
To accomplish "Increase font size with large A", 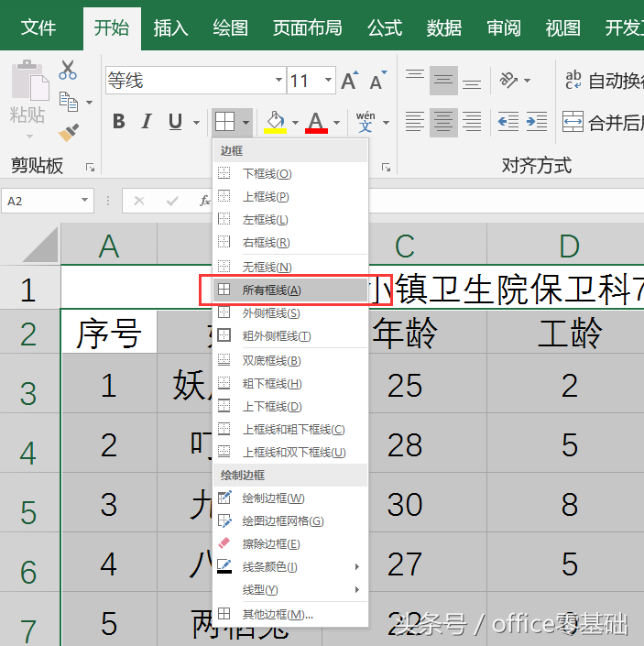I will [x=350, y=81].
